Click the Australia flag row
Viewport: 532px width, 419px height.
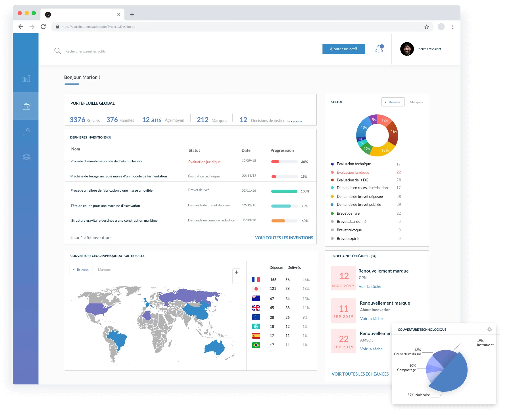tap(281, 299)
